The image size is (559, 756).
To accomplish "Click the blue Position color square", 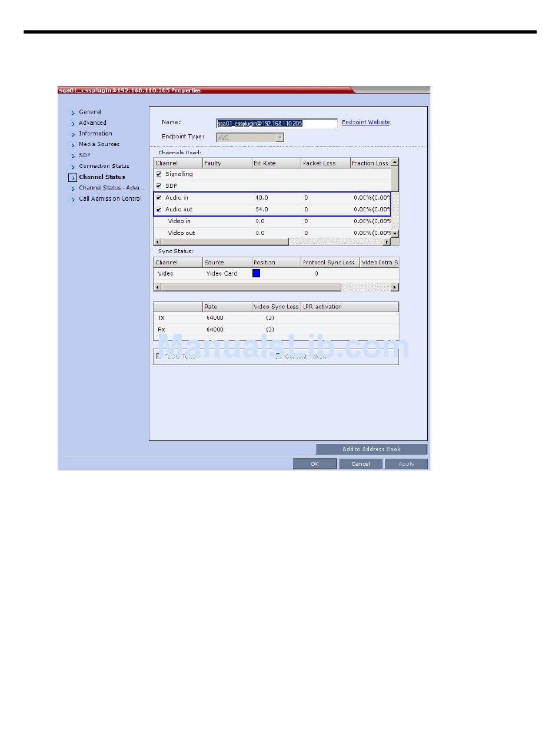I will tap(256, 274).
